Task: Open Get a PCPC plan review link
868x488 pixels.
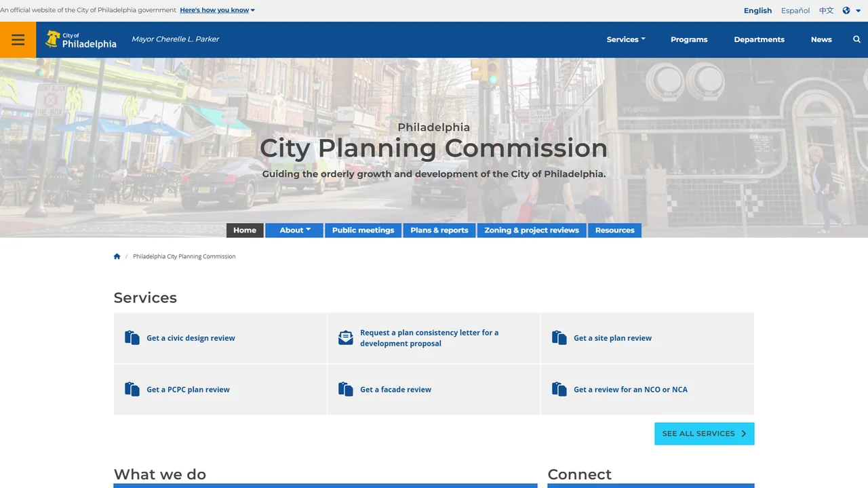Action: pos(188,390)
